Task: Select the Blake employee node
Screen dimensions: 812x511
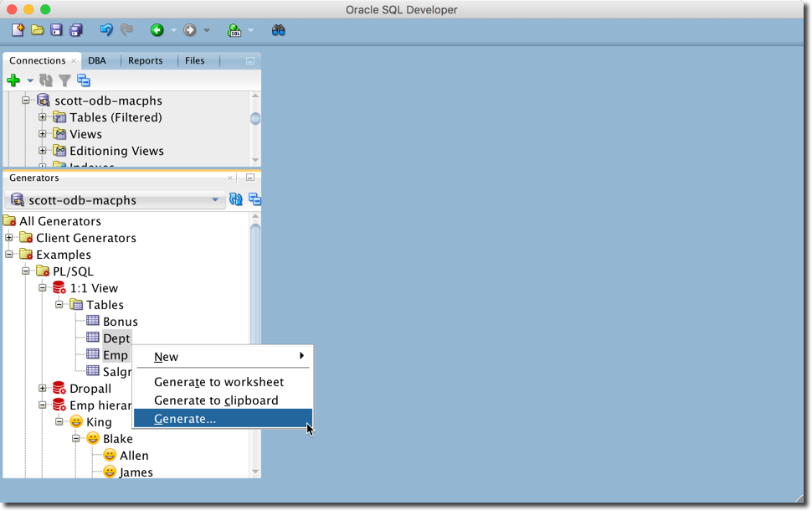Action: [117, 439]
